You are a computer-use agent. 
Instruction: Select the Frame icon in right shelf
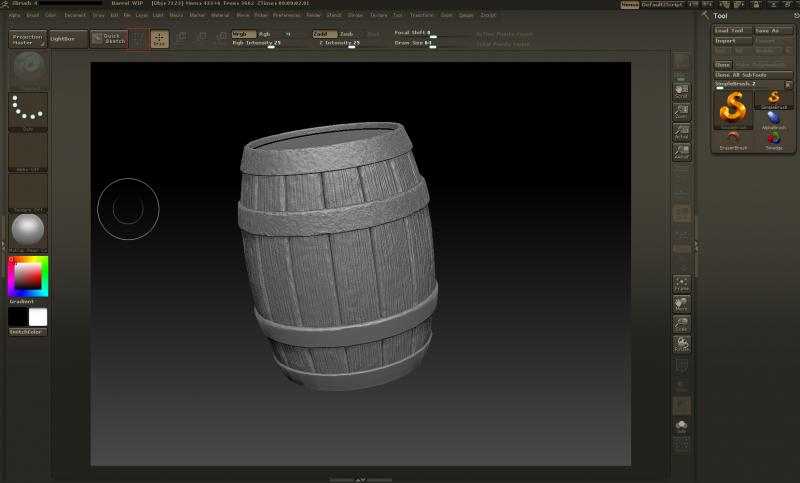[681, 283]
